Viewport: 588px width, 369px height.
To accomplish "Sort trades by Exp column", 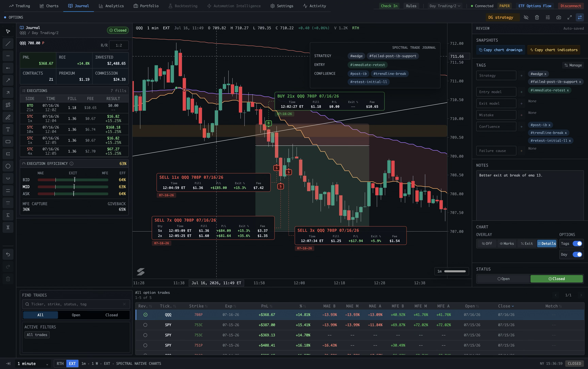I will (231, 306).
